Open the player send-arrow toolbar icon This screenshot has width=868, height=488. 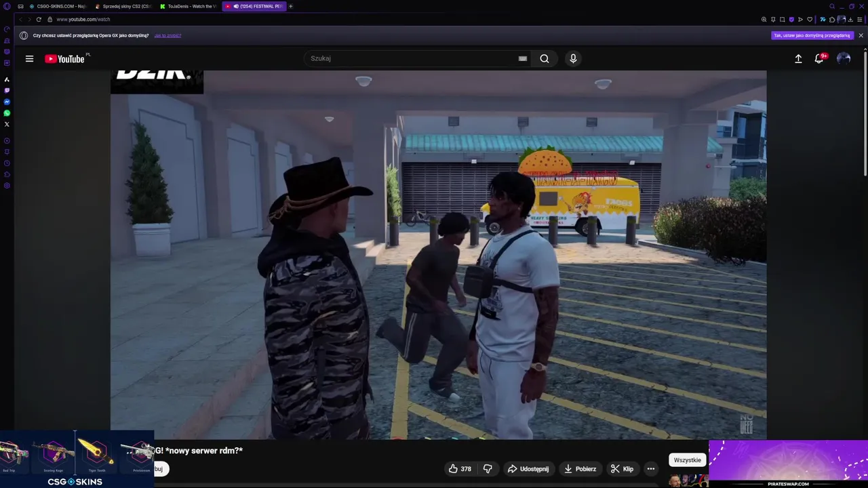click(800, 20)
